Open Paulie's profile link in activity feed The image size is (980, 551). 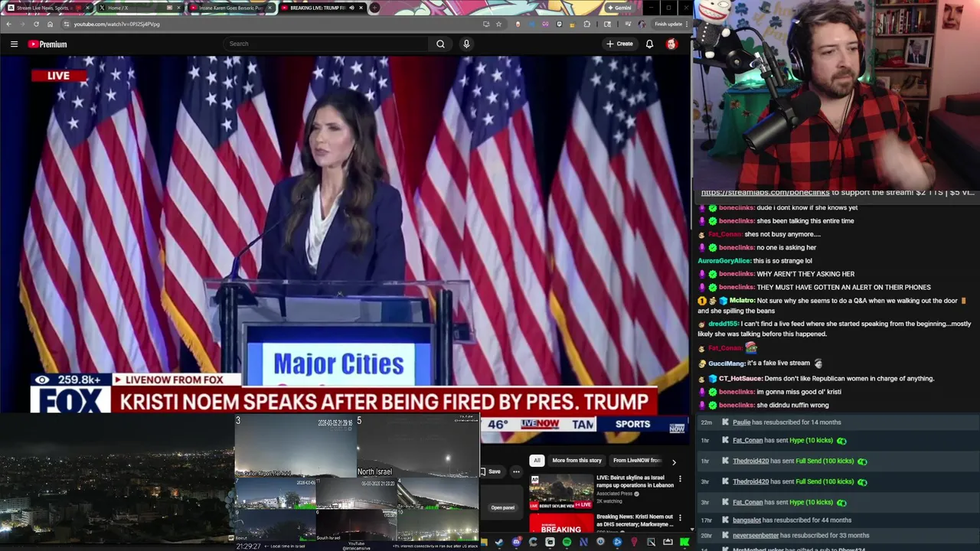coord(741,422)
